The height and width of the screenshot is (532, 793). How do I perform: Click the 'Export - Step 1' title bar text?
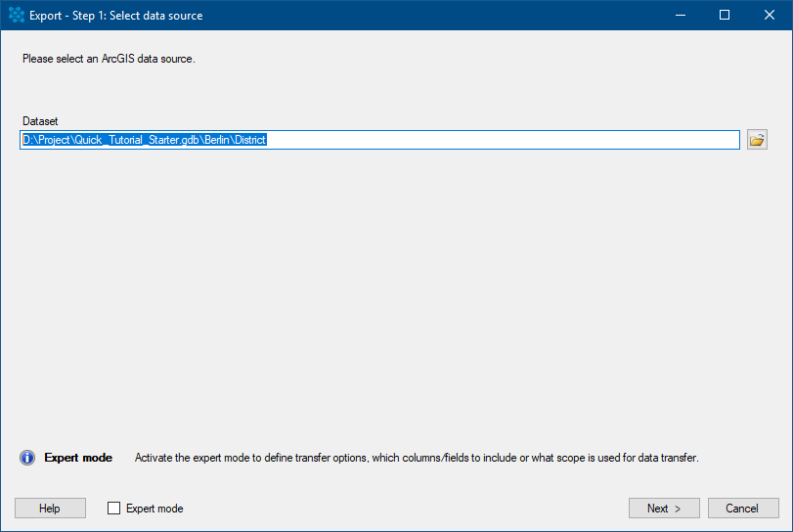coord(115,16)
